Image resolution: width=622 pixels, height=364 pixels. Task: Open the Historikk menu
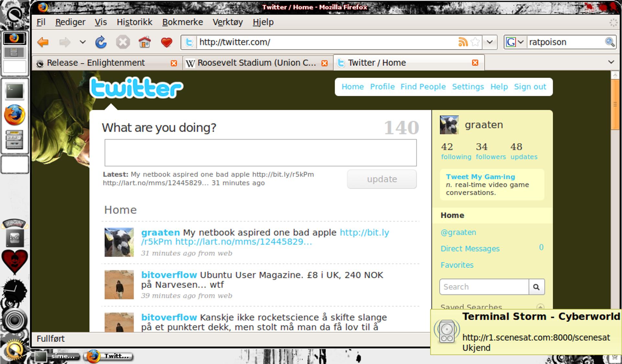click(134, 22)
